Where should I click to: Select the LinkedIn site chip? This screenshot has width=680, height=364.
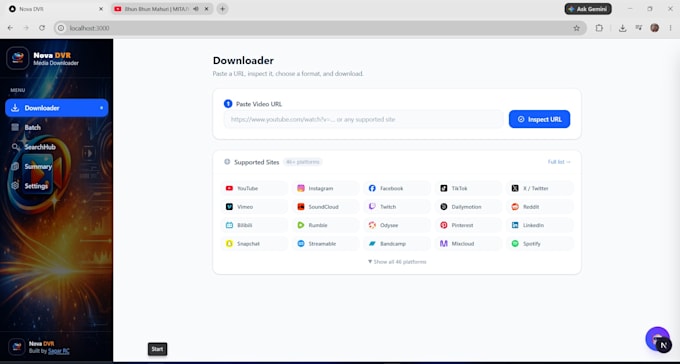[x=540, y=225]
